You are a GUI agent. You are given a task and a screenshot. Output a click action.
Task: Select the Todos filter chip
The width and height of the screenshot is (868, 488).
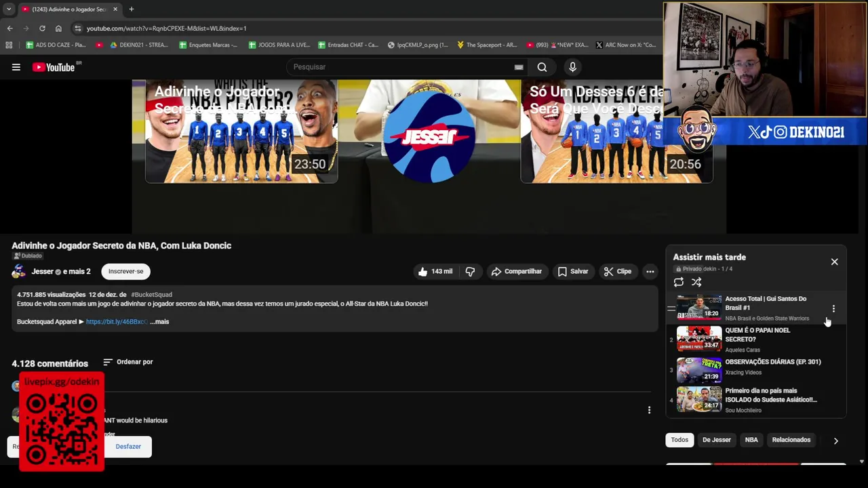[x=679, y=440]
